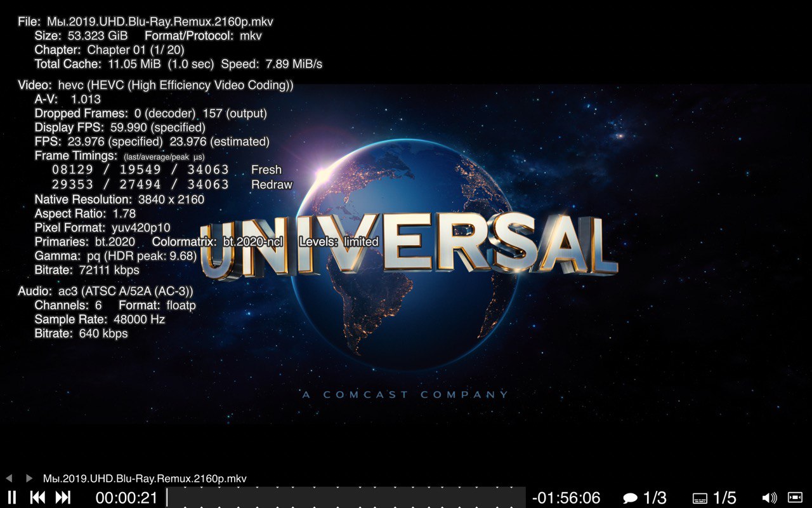Click the Universal logo video area
Image resolution: width=812 pixels, height=508 pixels.
coord(409,248)
